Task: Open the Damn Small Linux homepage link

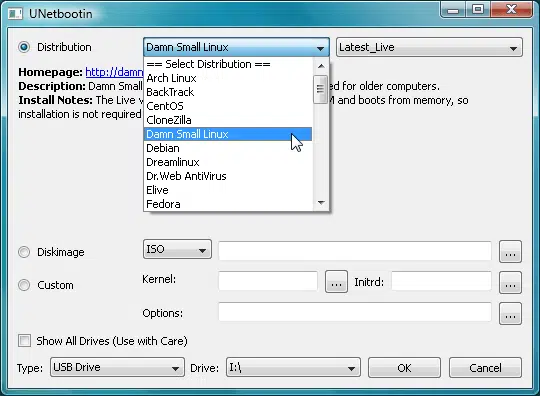Action: (x=114, y=72)
